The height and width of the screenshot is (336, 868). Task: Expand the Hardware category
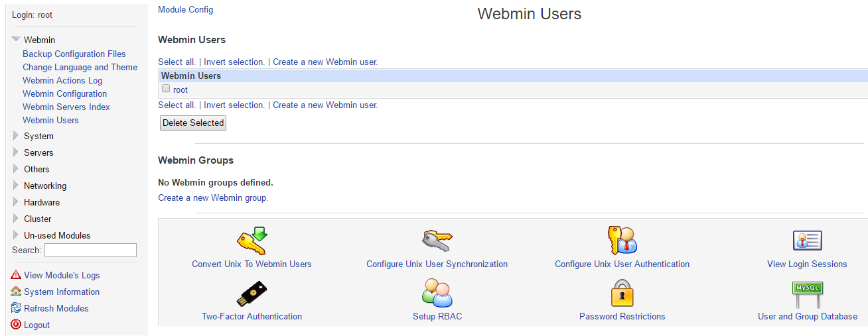coord(16,202)
